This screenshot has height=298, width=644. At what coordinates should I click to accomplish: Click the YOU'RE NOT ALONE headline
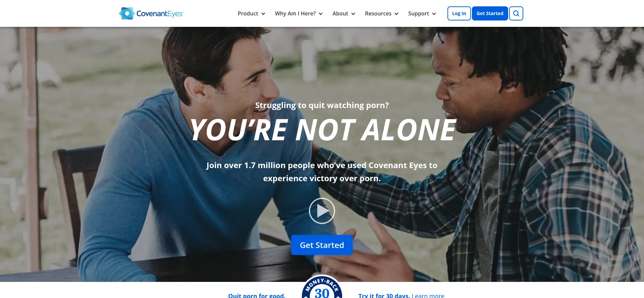323,130
